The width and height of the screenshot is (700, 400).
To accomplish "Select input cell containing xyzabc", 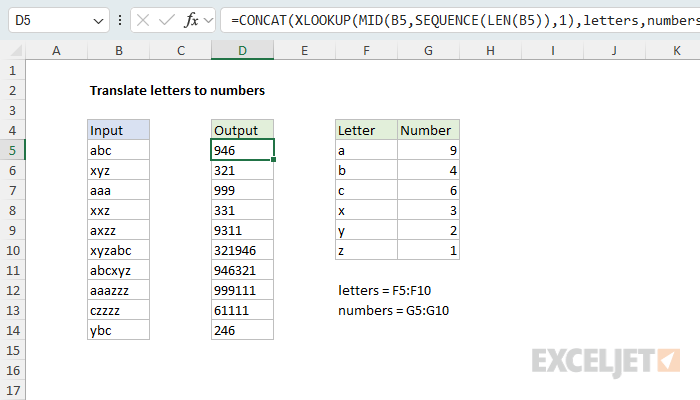I will [119, 250].
